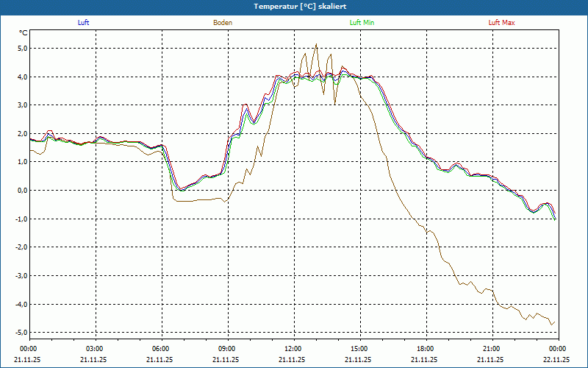Click the 15:00 time axis label

(x=360, y=349)
